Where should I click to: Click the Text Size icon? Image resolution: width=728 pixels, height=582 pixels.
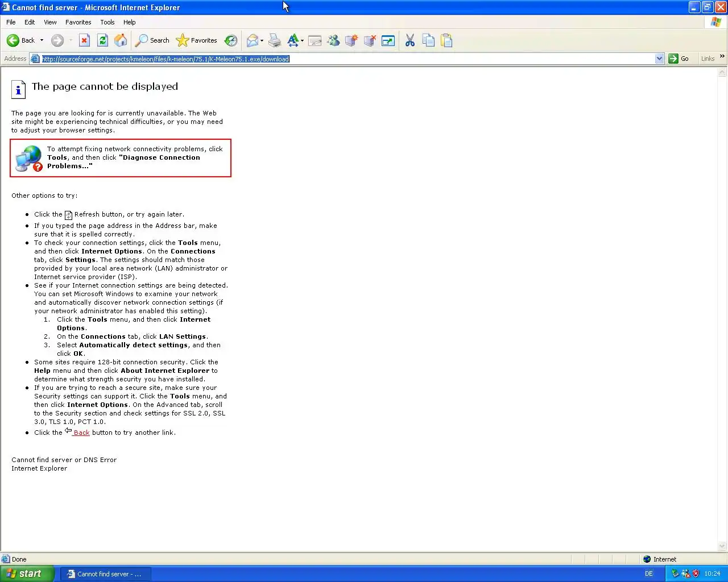292,40
